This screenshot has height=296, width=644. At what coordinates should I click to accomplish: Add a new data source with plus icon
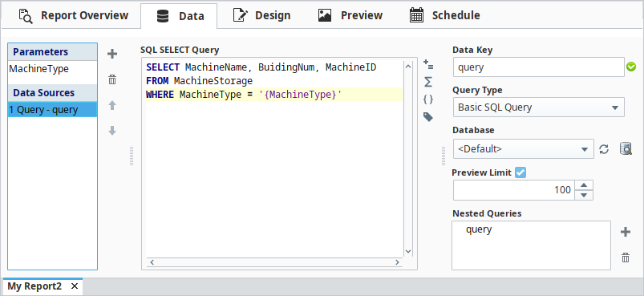click(x=112, y=55)
